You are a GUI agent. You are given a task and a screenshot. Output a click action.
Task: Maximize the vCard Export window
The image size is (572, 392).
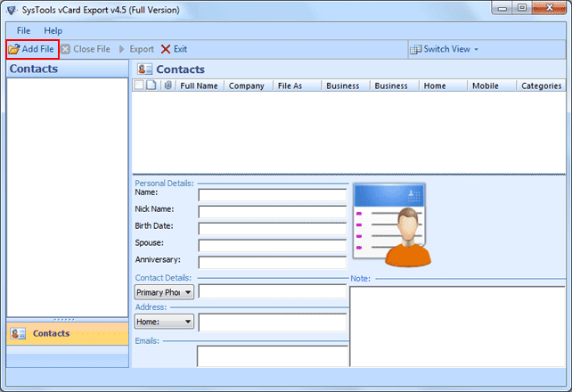point(522,8)
